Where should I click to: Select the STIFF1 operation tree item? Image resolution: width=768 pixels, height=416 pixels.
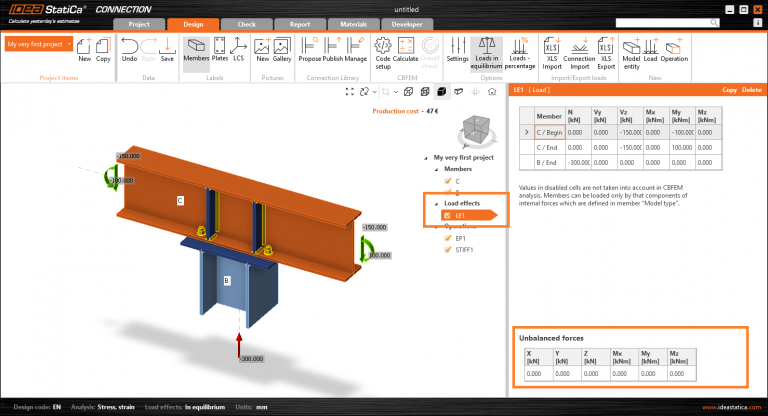464,250
